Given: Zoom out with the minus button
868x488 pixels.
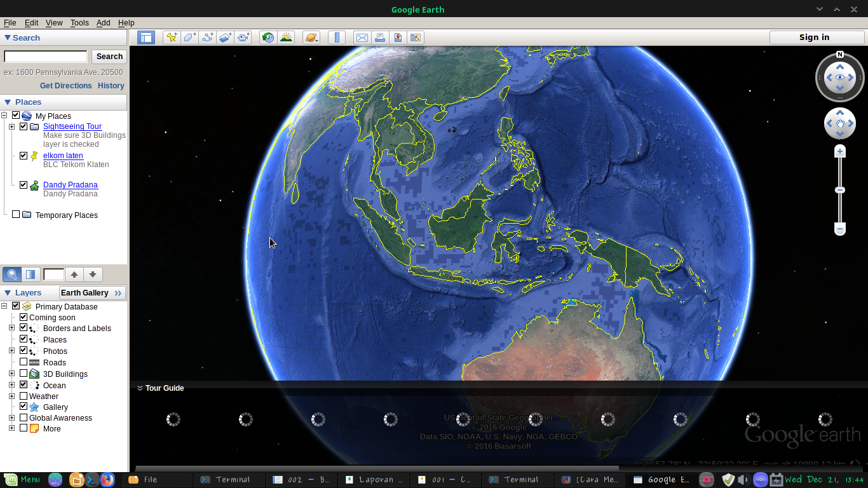Looking at the screenshot, I should click(840, 229).
